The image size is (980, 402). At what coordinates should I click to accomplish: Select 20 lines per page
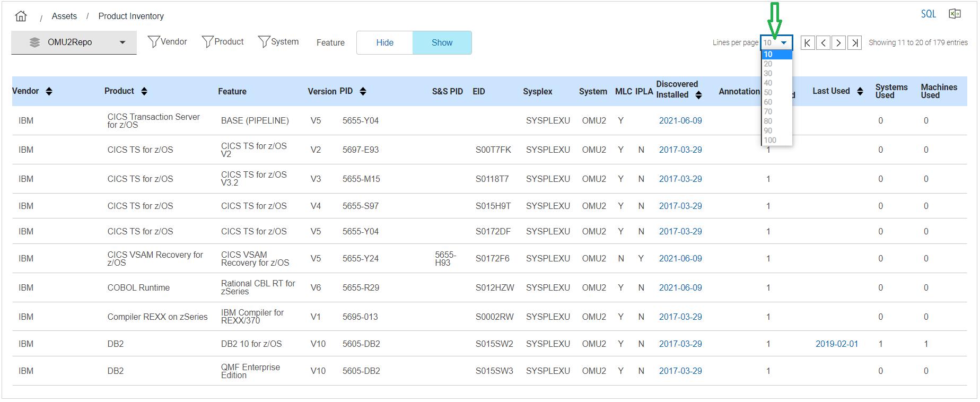pos(768,64)
